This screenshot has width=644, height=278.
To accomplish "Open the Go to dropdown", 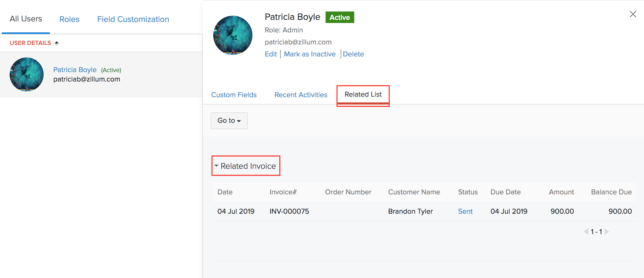I will [229, 120].
